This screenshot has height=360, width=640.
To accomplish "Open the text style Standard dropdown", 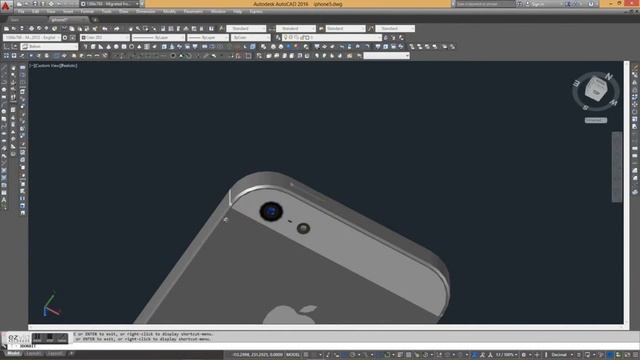I will coord(247,29).
